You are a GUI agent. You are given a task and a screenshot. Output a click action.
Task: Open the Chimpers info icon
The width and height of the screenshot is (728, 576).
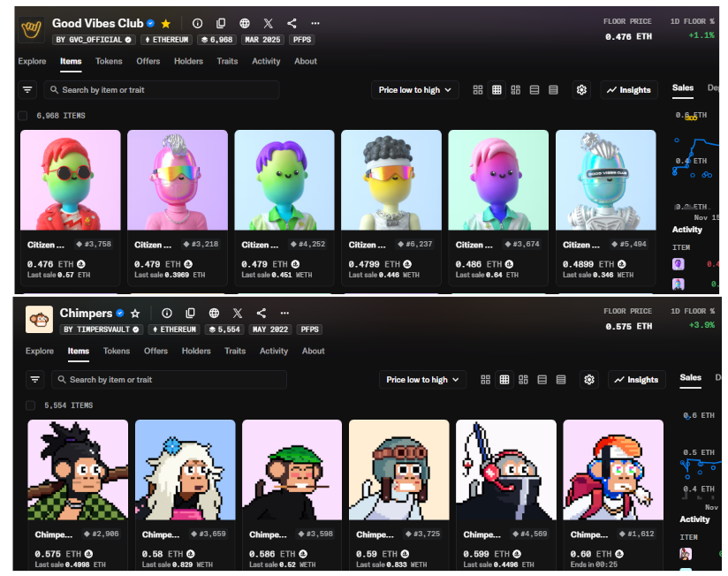tap(167, 314)
